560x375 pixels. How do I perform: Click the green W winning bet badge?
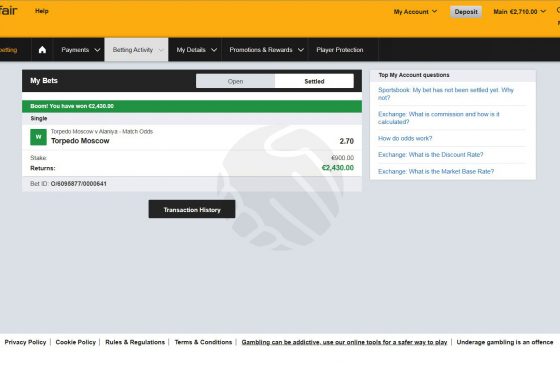pos(38,137)
